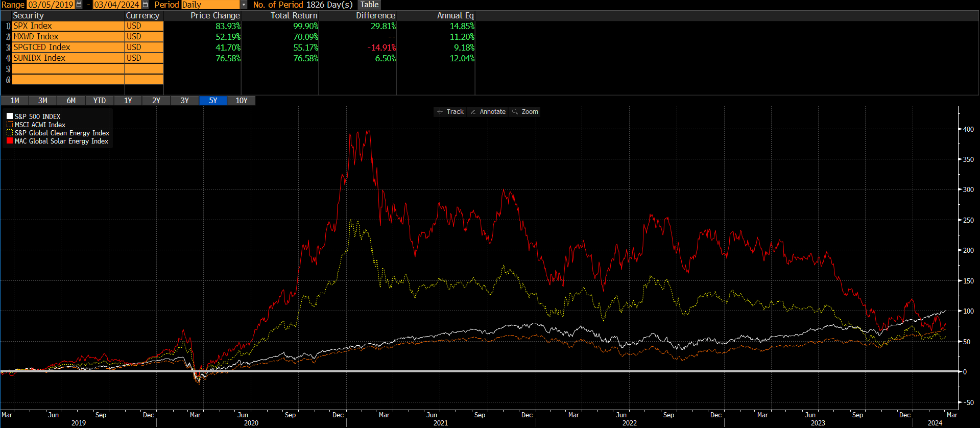Image resolution: width=980 pixels, height=428 pixels.
Task: Select the YTD time range tab
Action: (x=100, y=101)
